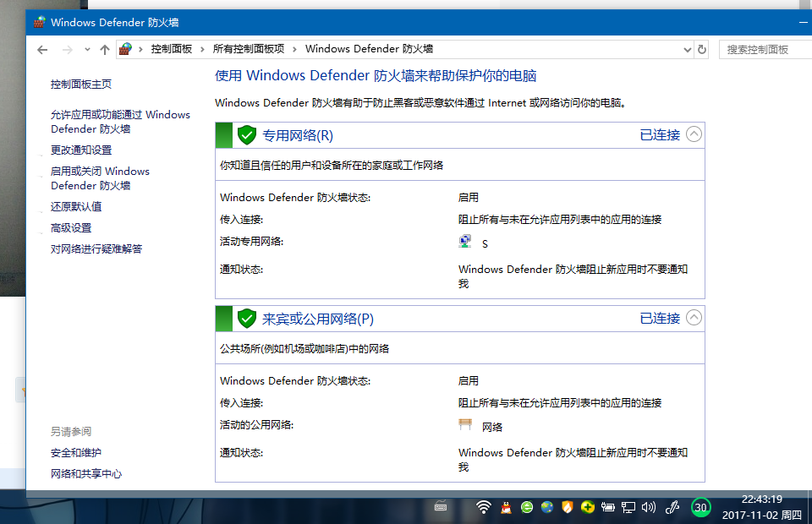
Task: Open chevron after 所有控制面板项 breadcrumb
Action: tap(294, 50)
